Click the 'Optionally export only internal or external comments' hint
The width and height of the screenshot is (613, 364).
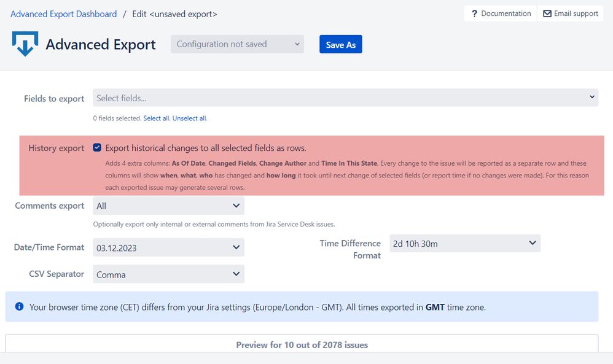coord(214,224)
